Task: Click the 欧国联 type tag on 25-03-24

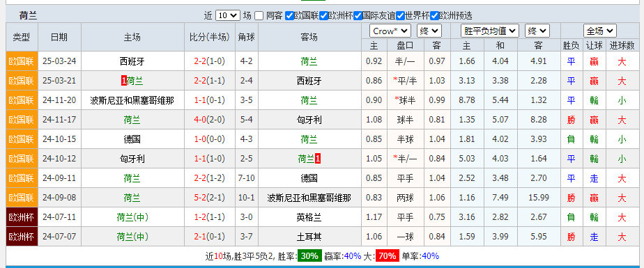Action: [x=22, y=61]
